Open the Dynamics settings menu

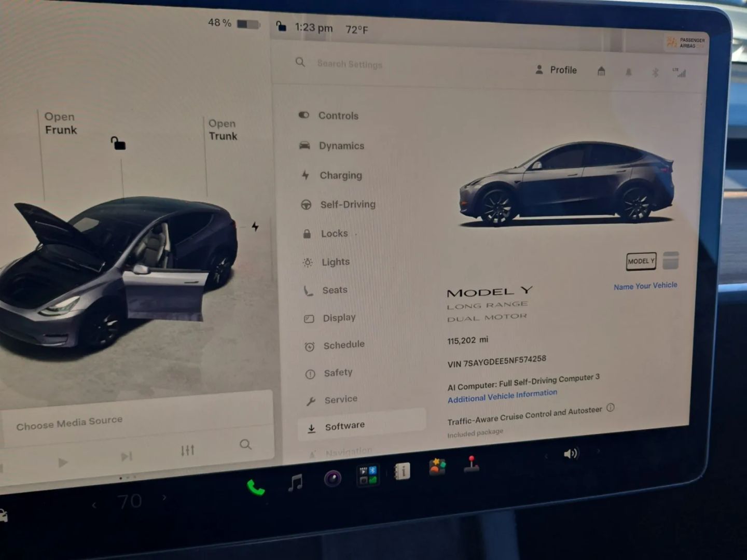331,146
